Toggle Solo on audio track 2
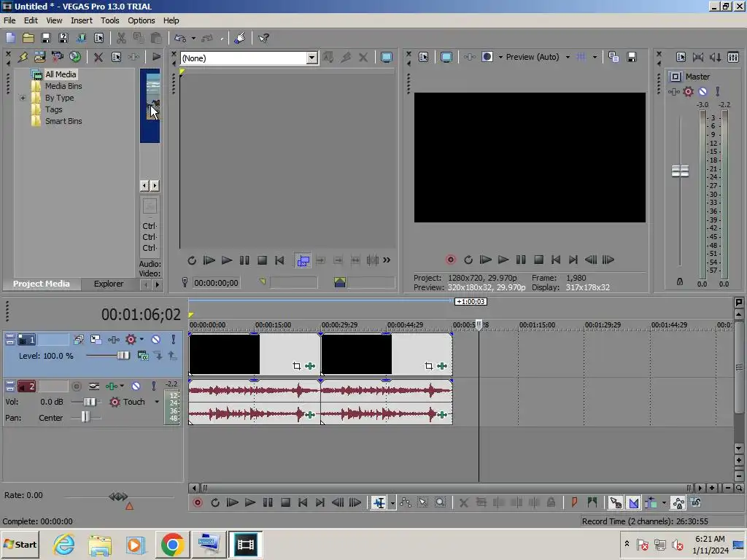Screen dimensions: 747x560 pyautogui.click(x=153, y=386)
